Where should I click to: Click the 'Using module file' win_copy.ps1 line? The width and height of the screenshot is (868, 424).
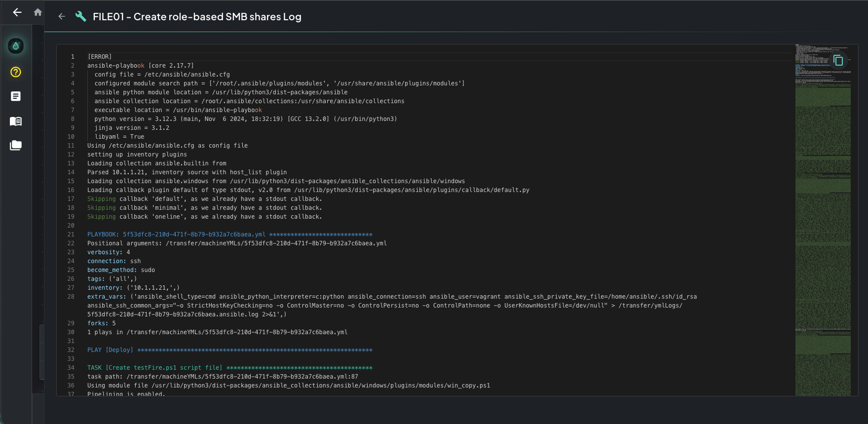(289, 385)
